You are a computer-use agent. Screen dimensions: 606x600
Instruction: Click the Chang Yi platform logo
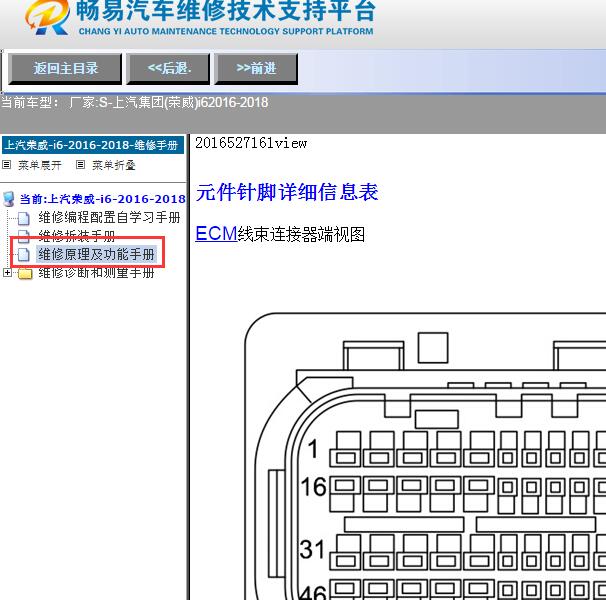coord(48,17)
